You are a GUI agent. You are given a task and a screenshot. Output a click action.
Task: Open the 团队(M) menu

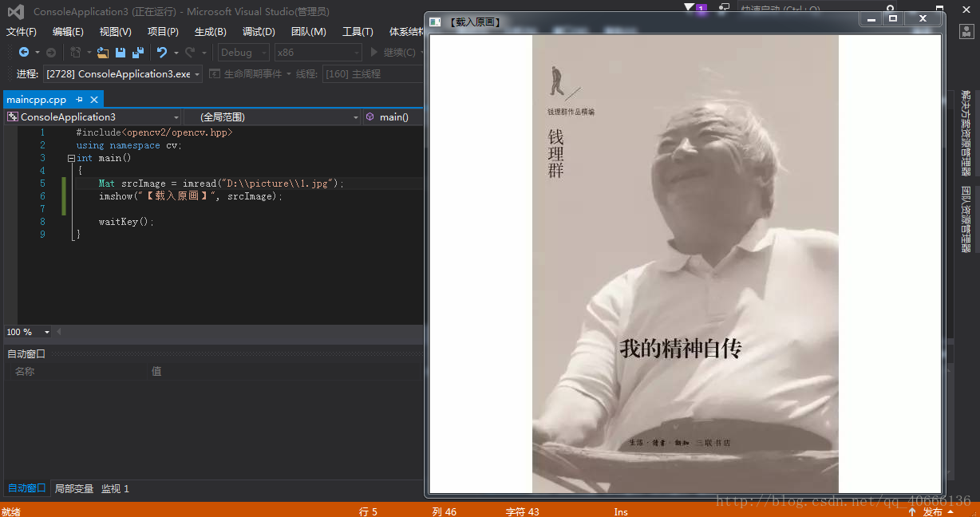click(309, 32)
